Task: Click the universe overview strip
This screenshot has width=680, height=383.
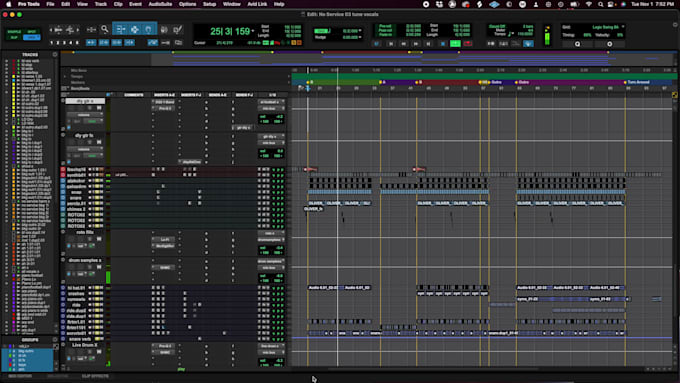Action: [369, 58]
